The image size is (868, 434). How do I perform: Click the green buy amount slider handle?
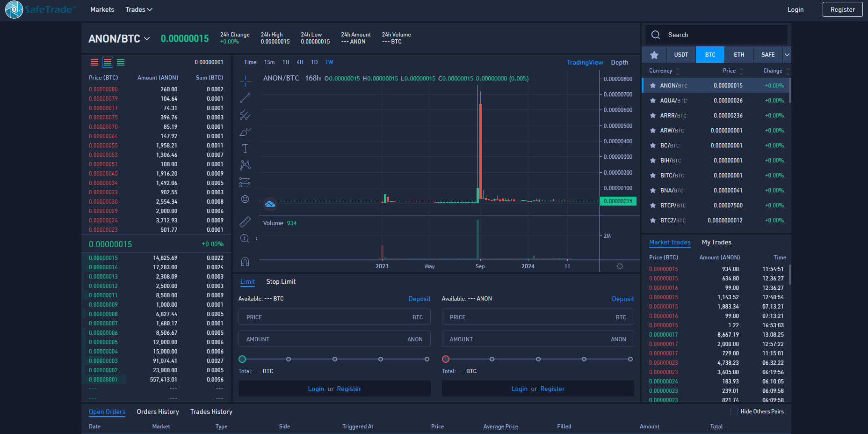pos(242,359)
